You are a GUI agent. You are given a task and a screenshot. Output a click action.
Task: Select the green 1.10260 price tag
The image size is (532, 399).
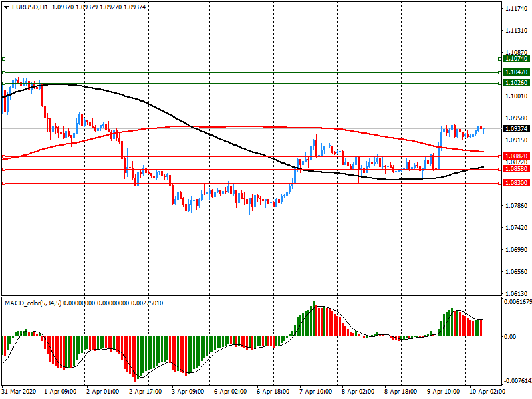516,83
